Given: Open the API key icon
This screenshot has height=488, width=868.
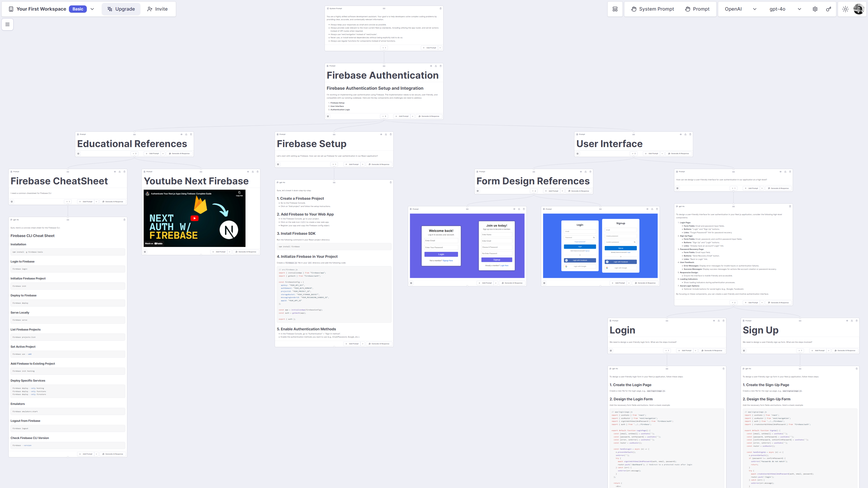Looking at the screenshot, I should coord(829,9).
